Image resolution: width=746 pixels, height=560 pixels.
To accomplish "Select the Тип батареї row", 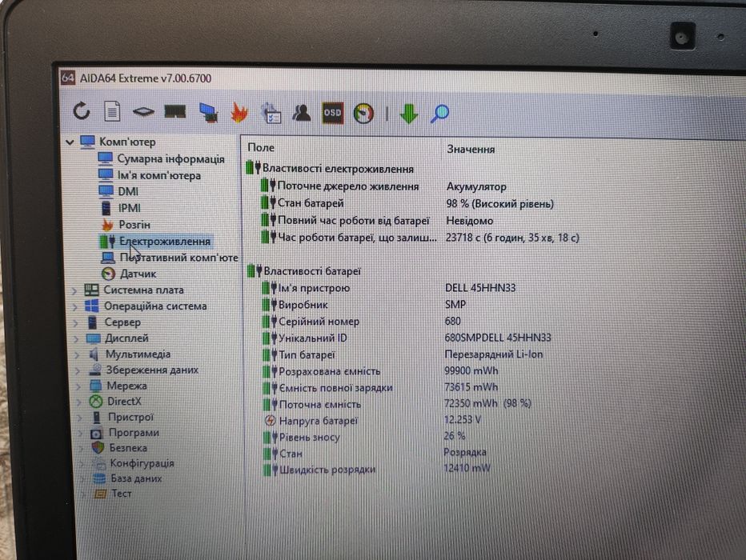I will pyautogui.click(x=403, y=354).
